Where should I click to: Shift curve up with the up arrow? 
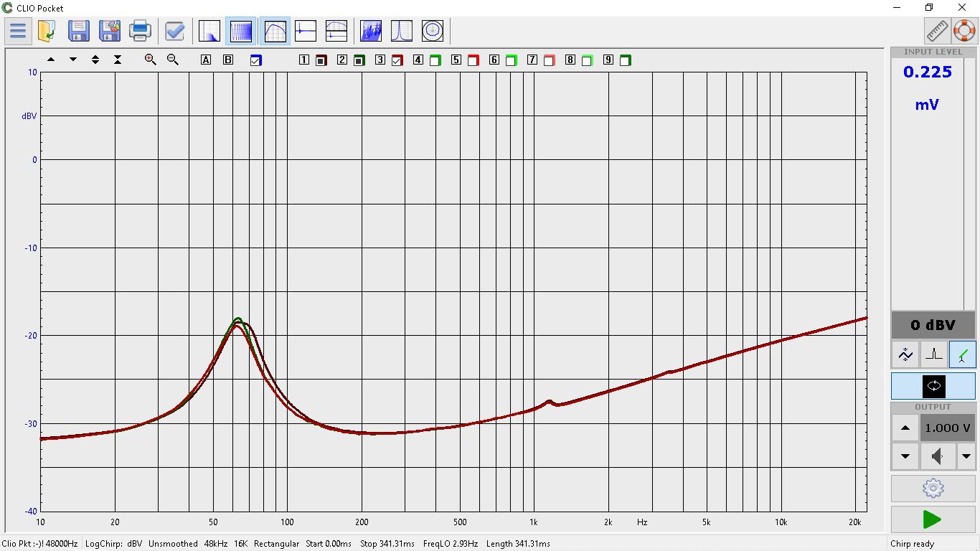[51, 60]
